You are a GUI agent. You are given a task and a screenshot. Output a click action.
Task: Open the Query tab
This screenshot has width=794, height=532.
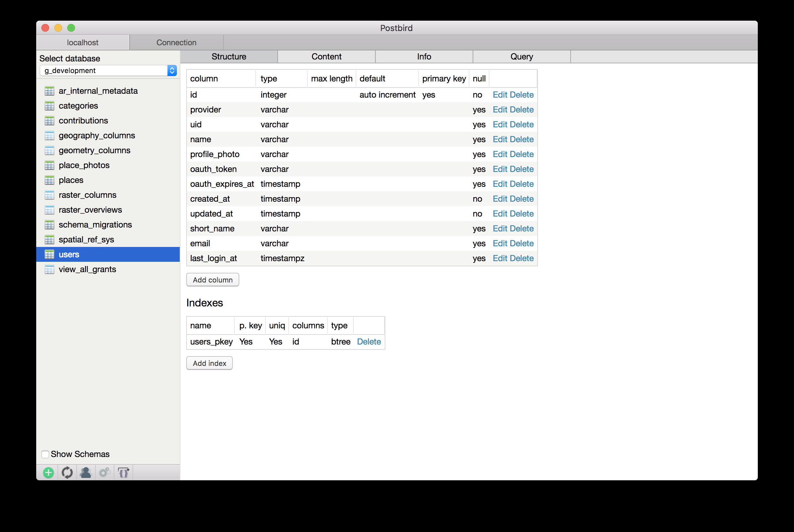521,57
